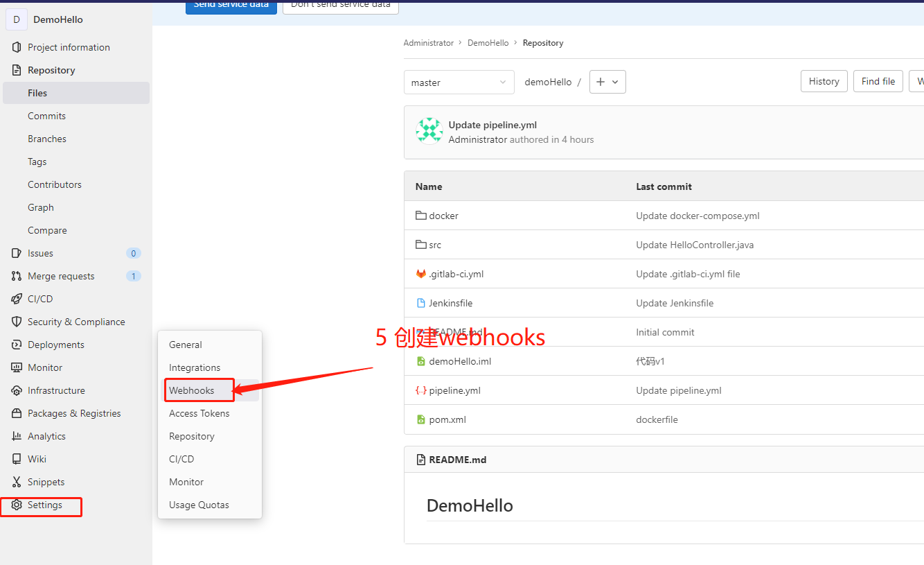This screenshot has height=565, width=924.
Task: Click the Update docker-compose.yml commit message
Action: pos(698,216)
